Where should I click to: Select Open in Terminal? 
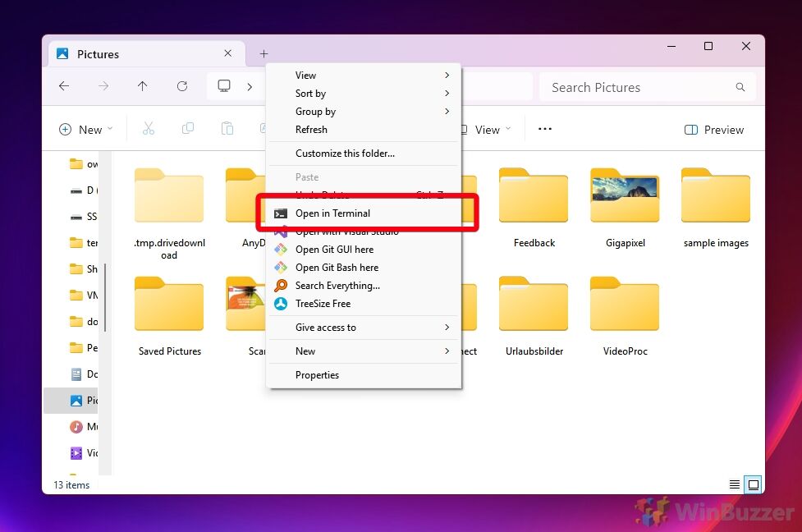[x=364, y=213]
